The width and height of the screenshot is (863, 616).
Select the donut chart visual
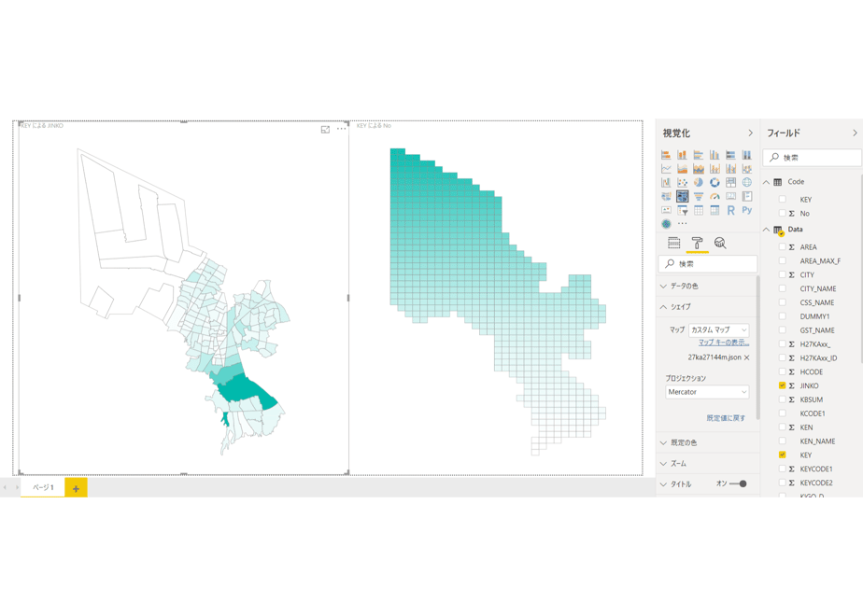click(x=714, y=182)
